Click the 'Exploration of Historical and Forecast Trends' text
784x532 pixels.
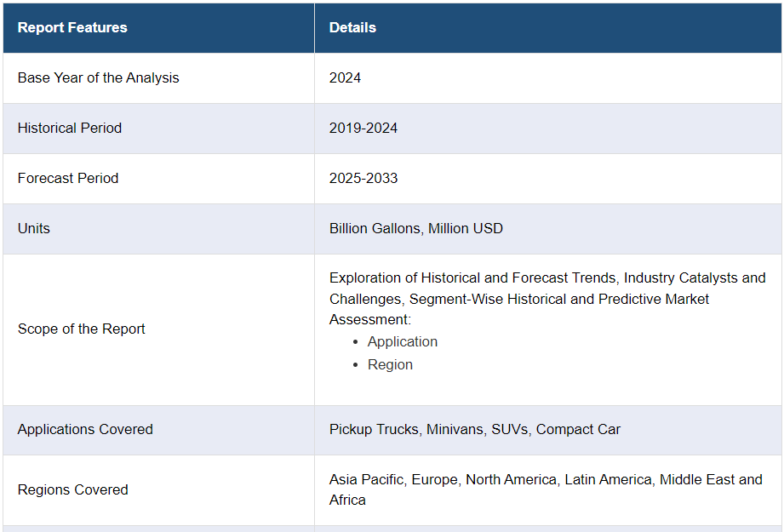pyautogui.click(x=474, y=277)
